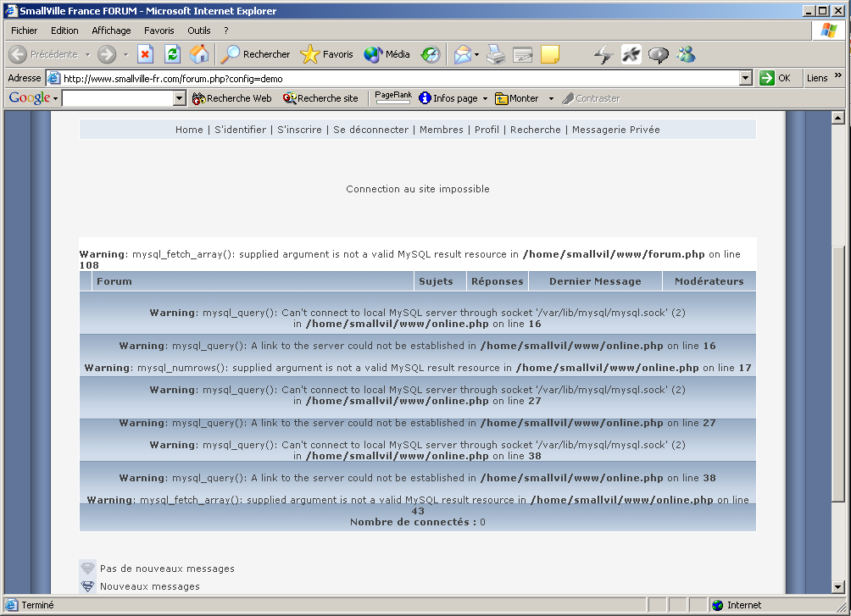
Task: Open the address bar history dropdown
Action: (x=745, y=77)
